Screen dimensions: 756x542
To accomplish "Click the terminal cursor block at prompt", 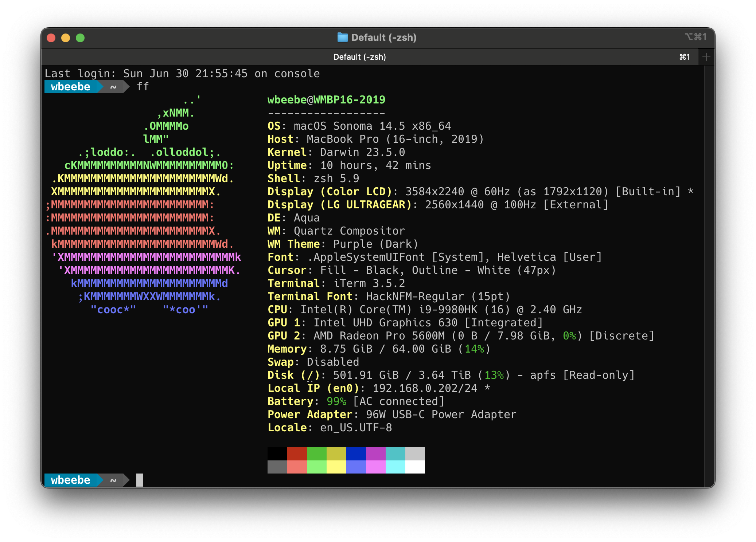I will click(x=140, y=480).
